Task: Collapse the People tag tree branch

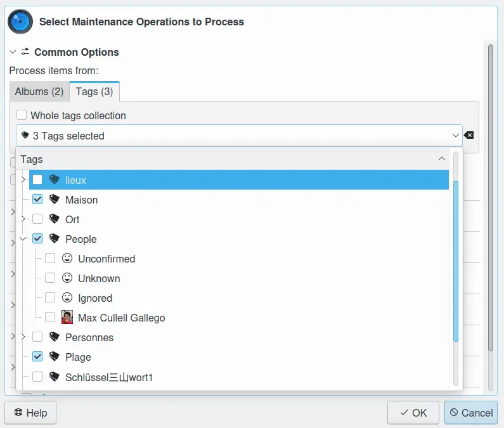Action: click(x=23, y=239)
